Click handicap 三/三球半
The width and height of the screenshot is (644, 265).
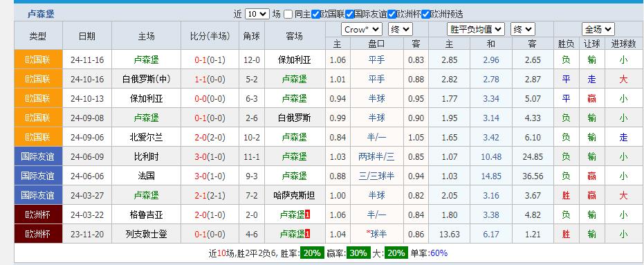click(x=376, y=176)
